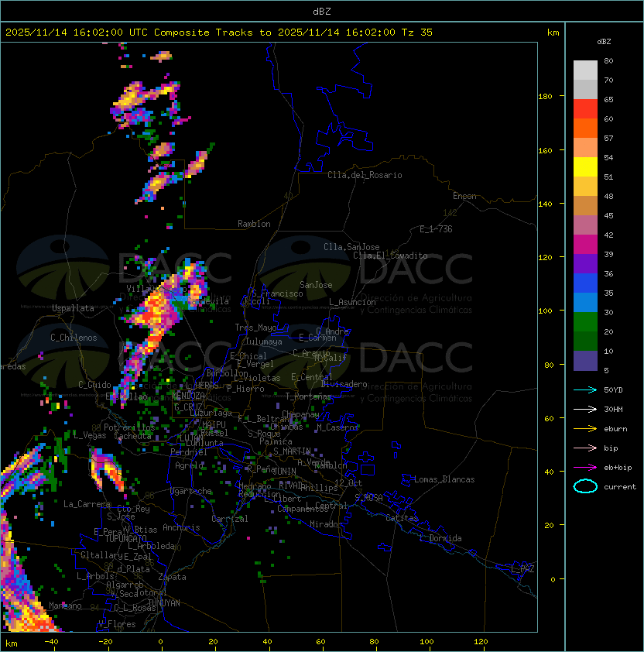Pick the royal blue swatch below label 36
The width and height of the screenshot is (644, 652).
[x=585, y=283]
